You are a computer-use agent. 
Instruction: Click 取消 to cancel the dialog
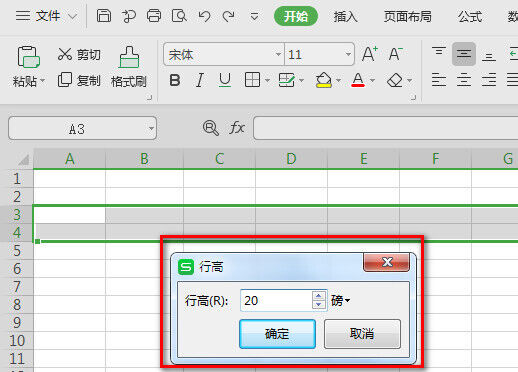362,334
